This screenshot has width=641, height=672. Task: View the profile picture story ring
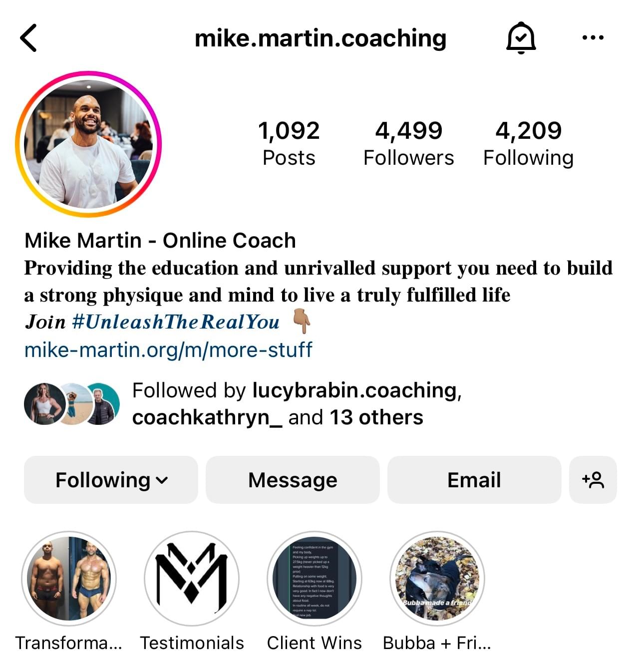click(89, 144)
